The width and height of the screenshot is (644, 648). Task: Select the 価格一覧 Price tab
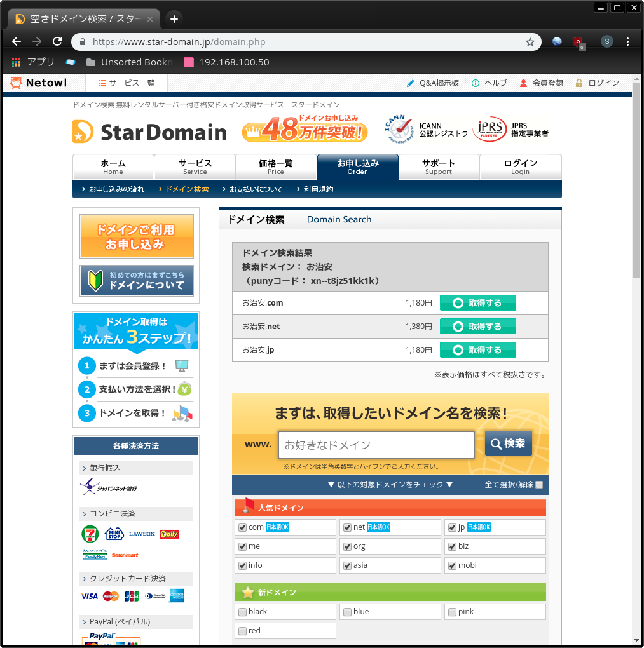(x=276, y=167)
